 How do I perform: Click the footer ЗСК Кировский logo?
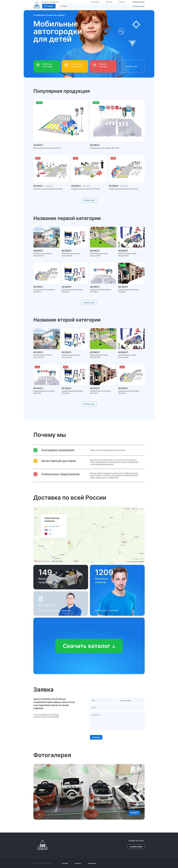point(43,844)
